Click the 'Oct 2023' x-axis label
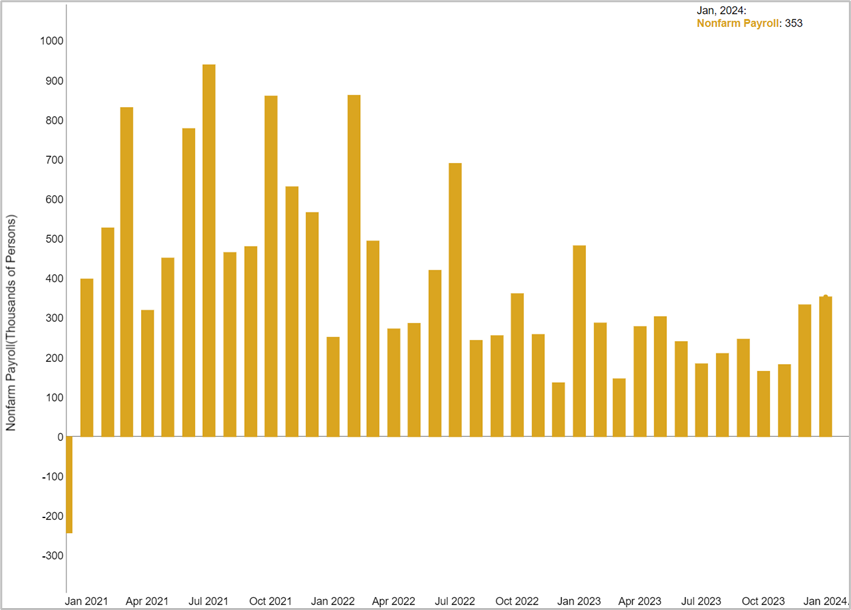 pos(763,601)
